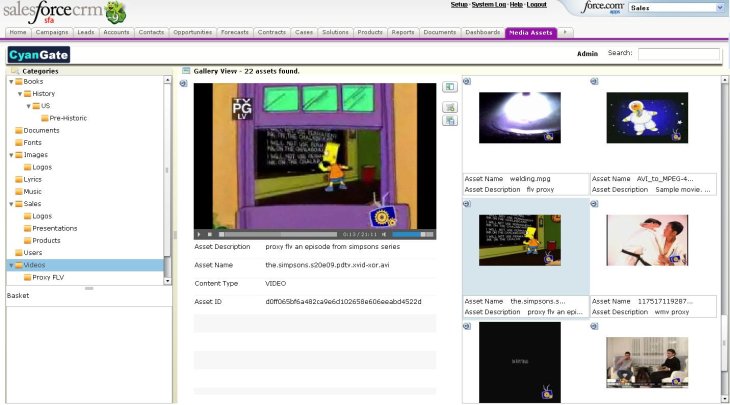Click the layout view icon beside video
Screen dimensions: 730x405
click(450, 87)
